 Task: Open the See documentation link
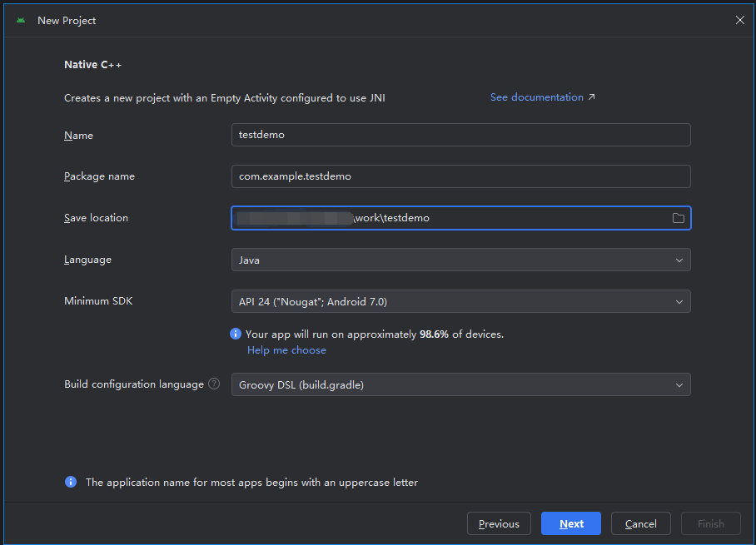tap(536, 97)
